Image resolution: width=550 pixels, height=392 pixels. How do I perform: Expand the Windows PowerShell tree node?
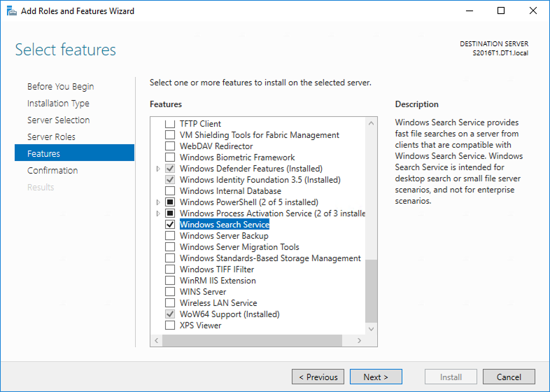coord(158,202)
